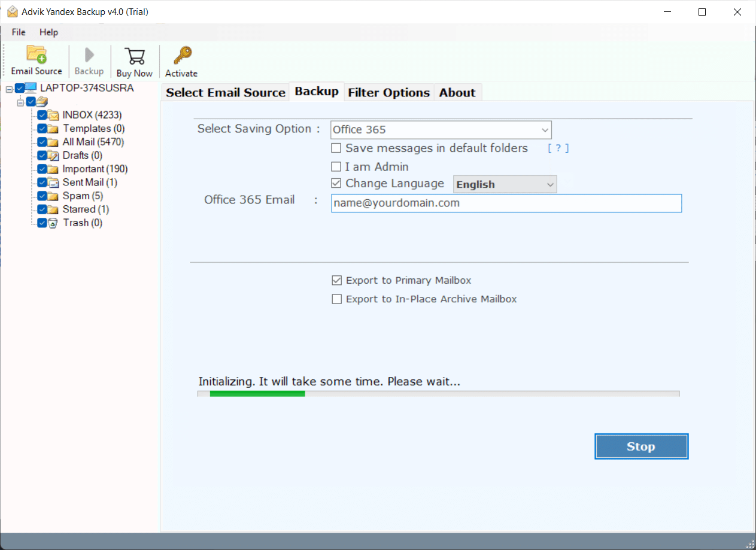Uncheck the Important folder checkbox
756x550 pixels.
(x=42, y=169)
